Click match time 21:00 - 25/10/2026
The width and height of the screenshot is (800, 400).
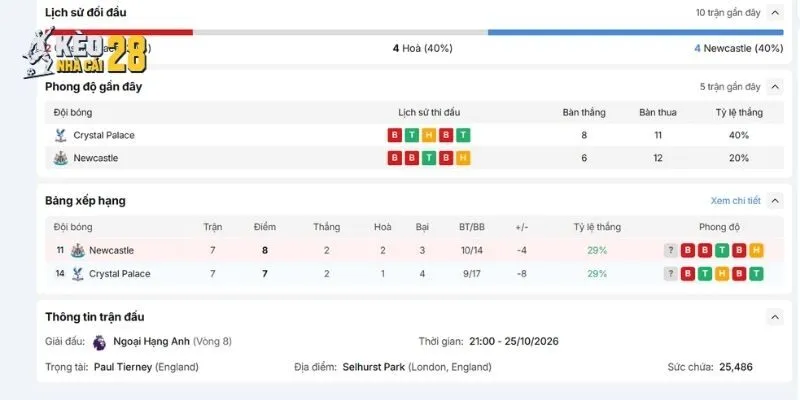click(x=514, y=341)
